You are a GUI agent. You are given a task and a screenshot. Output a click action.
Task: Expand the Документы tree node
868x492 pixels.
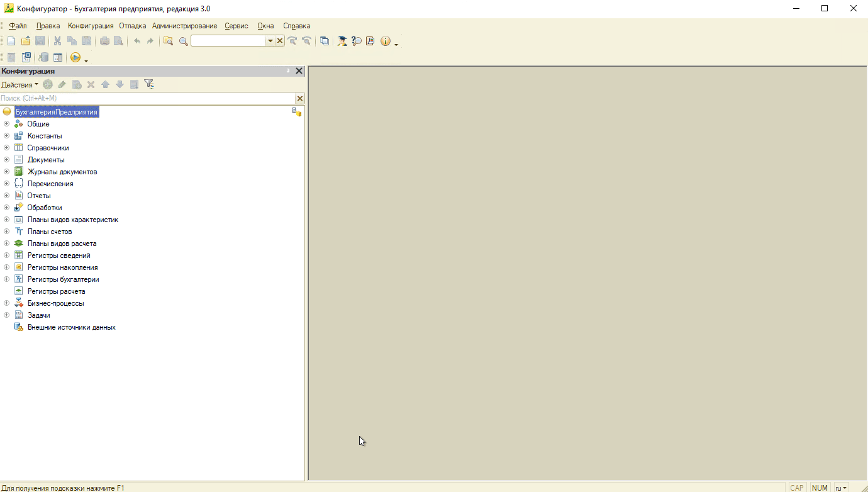(7, 160)
